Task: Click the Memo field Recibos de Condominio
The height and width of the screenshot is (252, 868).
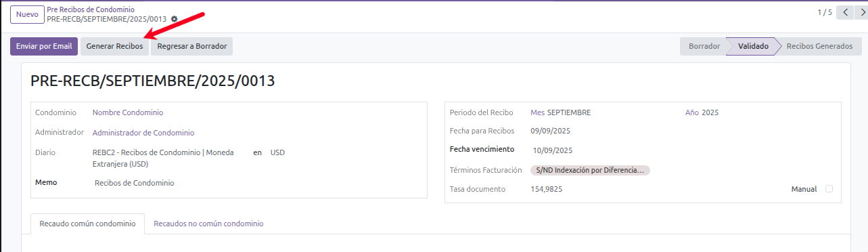Action: [135, 183]
